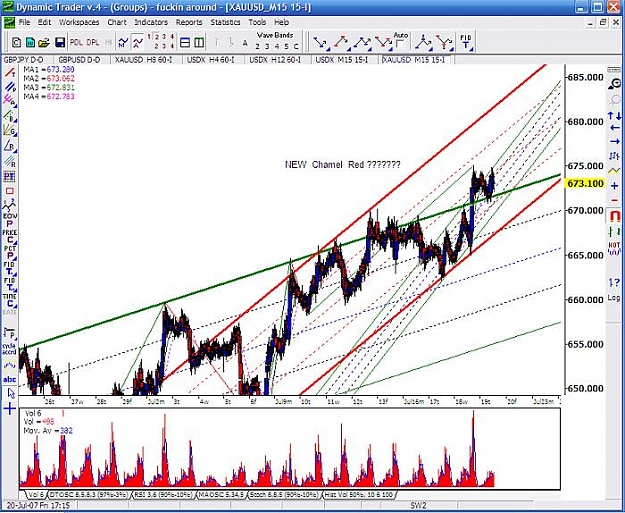Activate the PRICE C tool

[x=10, y=236]
